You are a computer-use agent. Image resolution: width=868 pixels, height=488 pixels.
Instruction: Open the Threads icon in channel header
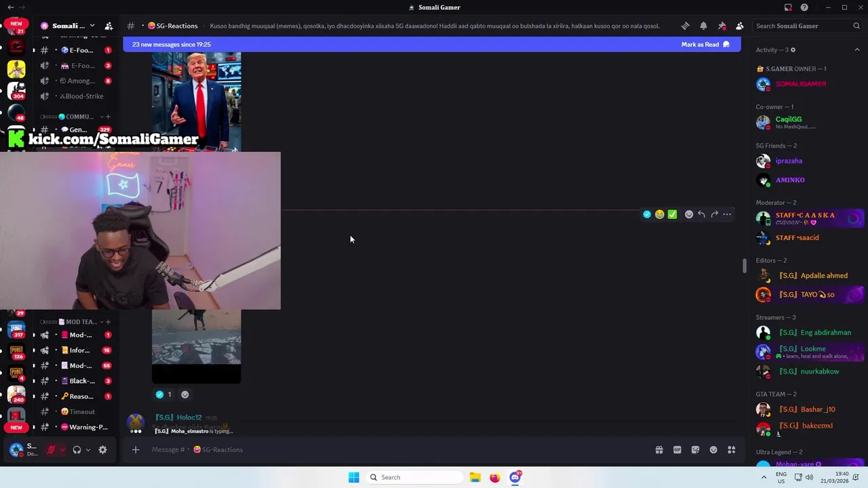[686, 26]
